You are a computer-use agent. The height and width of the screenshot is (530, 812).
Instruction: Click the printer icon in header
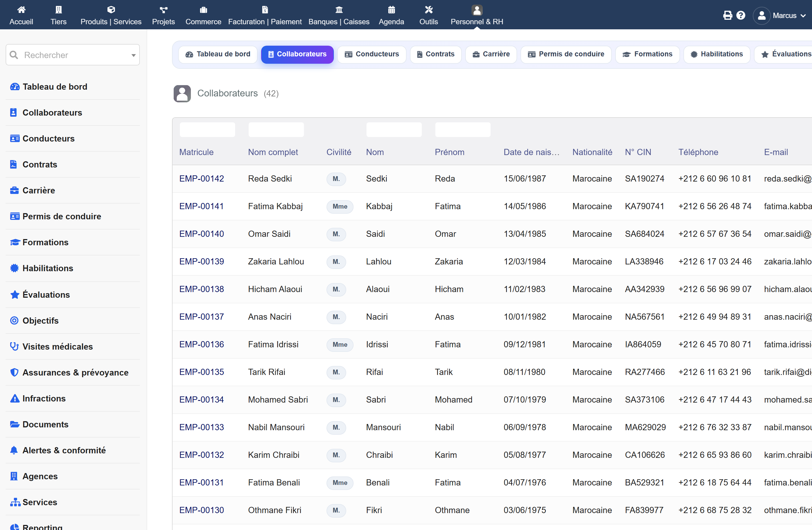tap(727, 15)
